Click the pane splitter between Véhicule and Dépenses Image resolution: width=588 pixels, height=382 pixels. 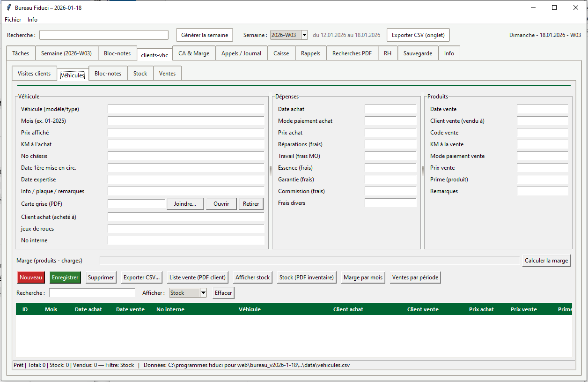coord(271,170)
